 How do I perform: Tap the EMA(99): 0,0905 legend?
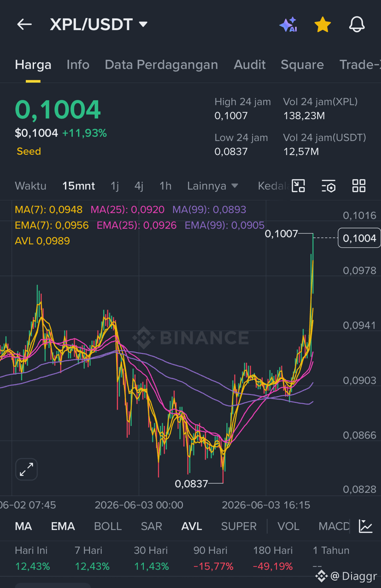(x=225, y=225)
